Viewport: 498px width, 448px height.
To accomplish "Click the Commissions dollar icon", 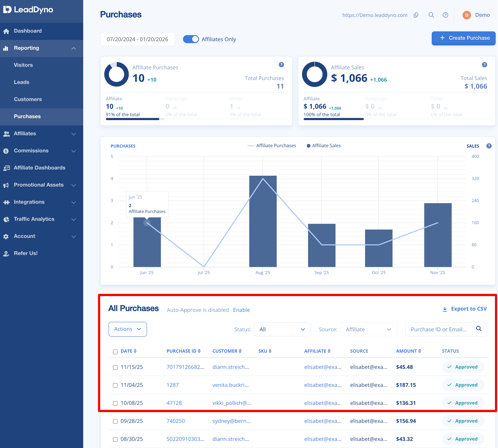I will pos(6,151).
